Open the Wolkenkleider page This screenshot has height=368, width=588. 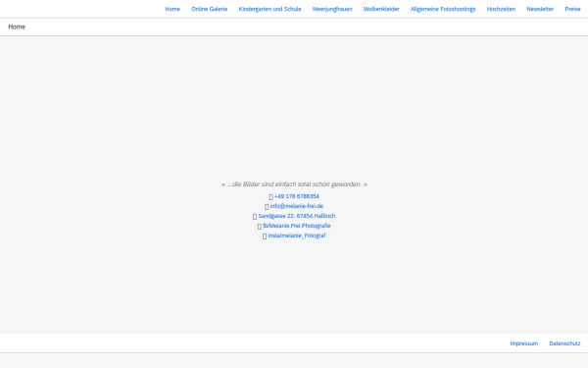tap(381, 9)
